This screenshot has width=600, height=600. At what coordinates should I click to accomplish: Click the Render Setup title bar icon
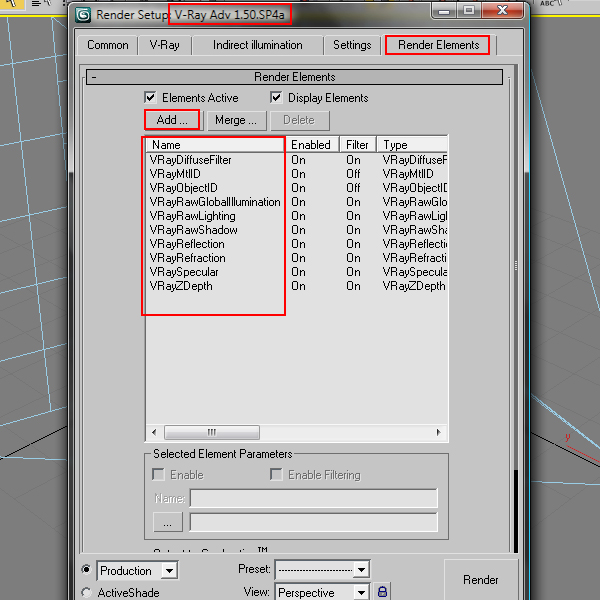click(82, 15)
